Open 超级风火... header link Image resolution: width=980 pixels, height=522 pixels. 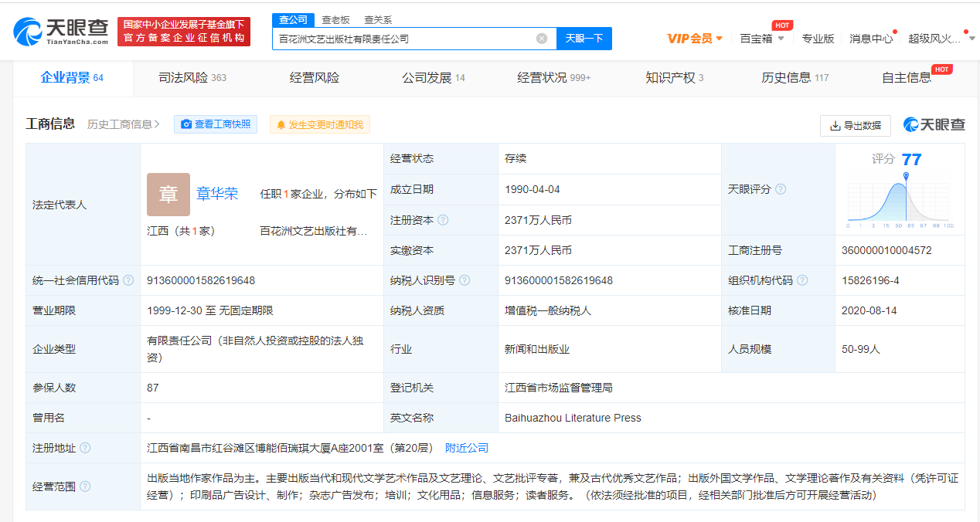(934, 39)
